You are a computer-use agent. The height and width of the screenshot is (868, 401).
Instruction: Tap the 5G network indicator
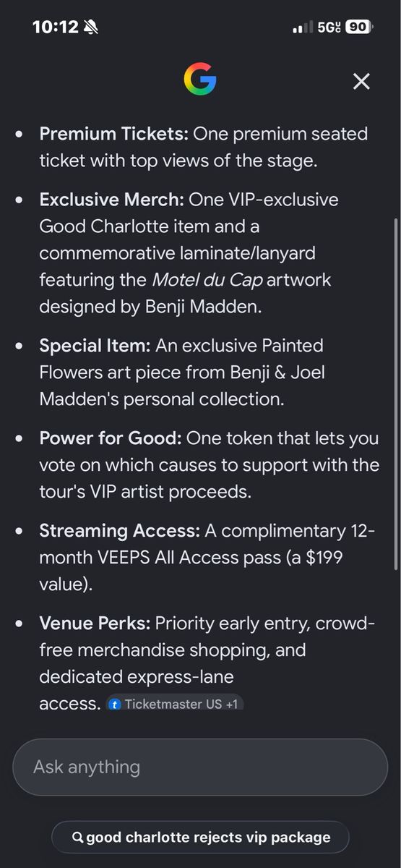[x=329, y=27]
